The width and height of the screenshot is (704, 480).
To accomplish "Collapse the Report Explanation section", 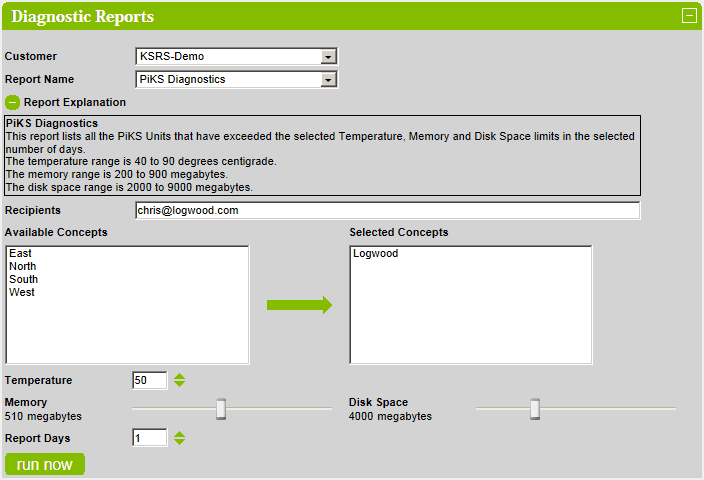I will click(12, 102).
